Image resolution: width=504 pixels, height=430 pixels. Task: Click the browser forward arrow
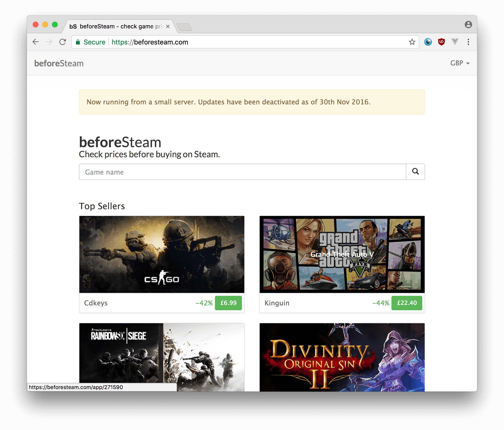click(x=49, y=42)
